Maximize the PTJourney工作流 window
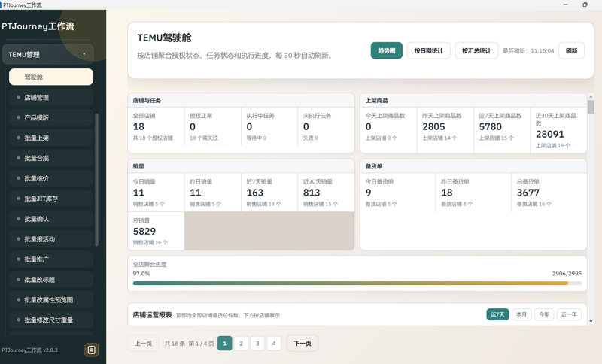Viewport: 602px width, 364px height. pyautogui.click(x=585, y=5)
